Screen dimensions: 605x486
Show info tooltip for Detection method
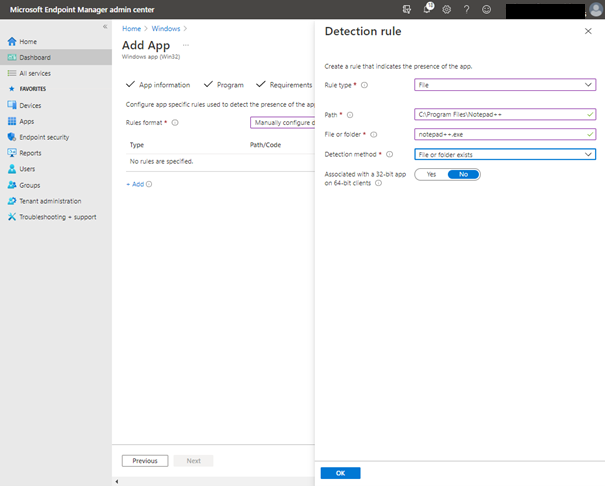click(x=390, y=154)
